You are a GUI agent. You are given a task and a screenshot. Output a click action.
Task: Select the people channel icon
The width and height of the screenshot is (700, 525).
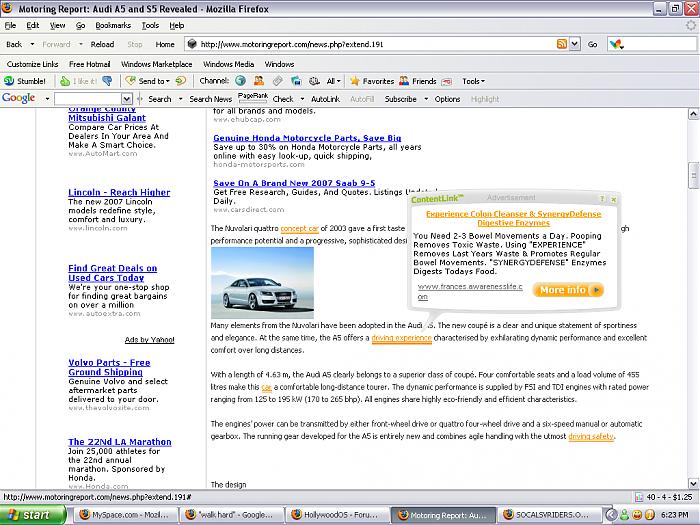259,81
